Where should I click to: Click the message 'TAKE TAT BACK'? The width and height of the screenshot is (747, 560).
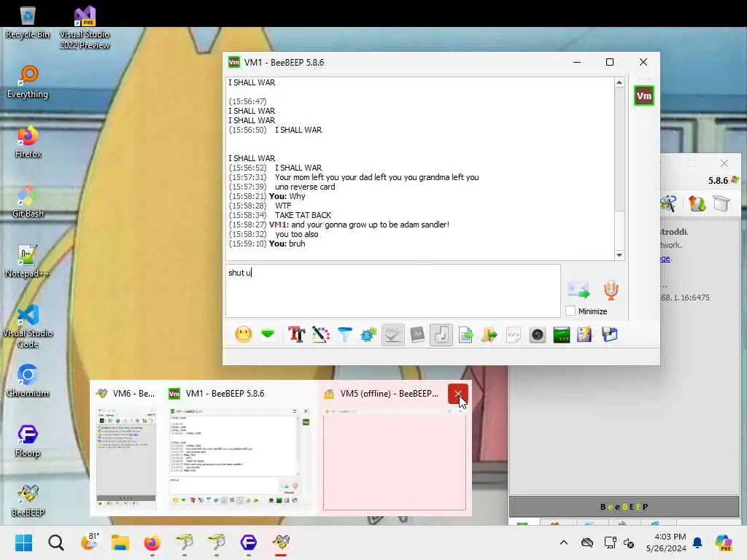point(303,215)
